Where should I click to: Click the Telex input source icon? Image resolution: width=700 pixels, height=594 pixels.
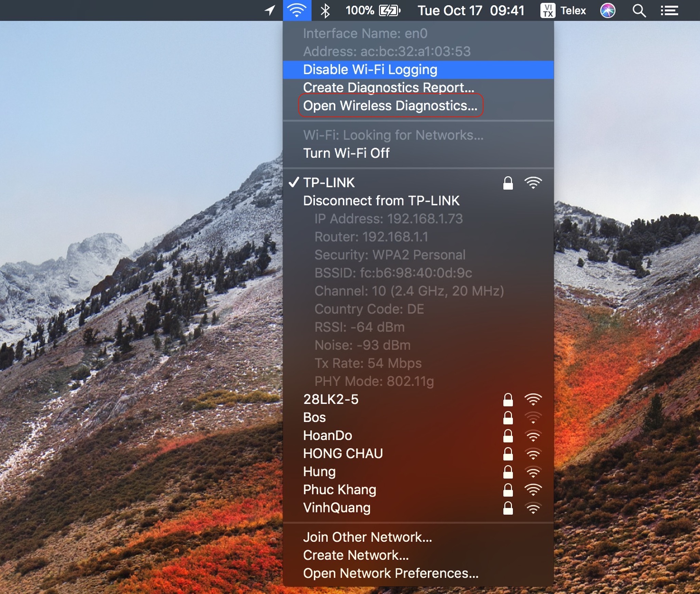click(548, 11)
